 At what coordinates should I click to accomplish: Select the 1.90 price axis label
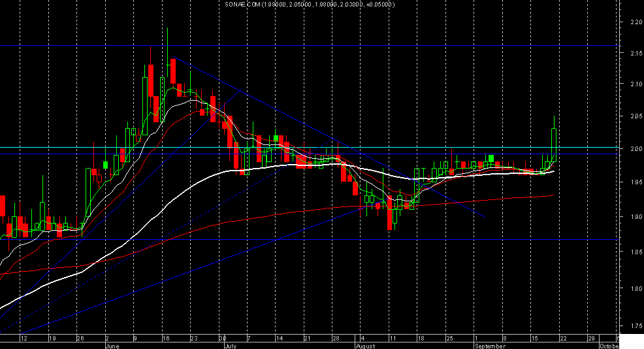coord(636,216)
